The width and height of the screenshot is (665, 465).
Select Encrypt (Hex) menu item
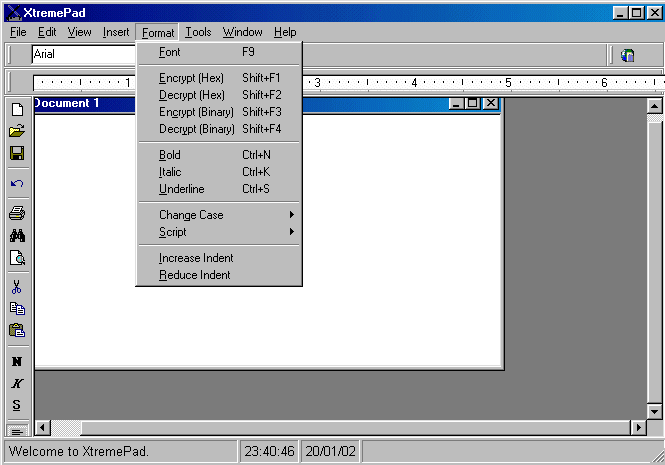pyautogui.click(x=219, y=78)
